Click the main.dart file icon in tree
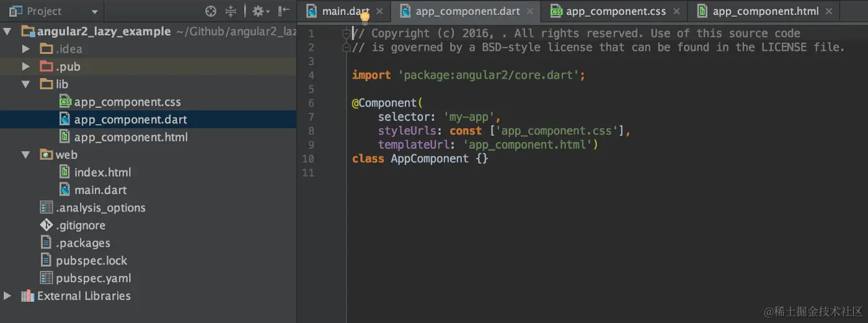The image size is (868, 323). (64, 190)
